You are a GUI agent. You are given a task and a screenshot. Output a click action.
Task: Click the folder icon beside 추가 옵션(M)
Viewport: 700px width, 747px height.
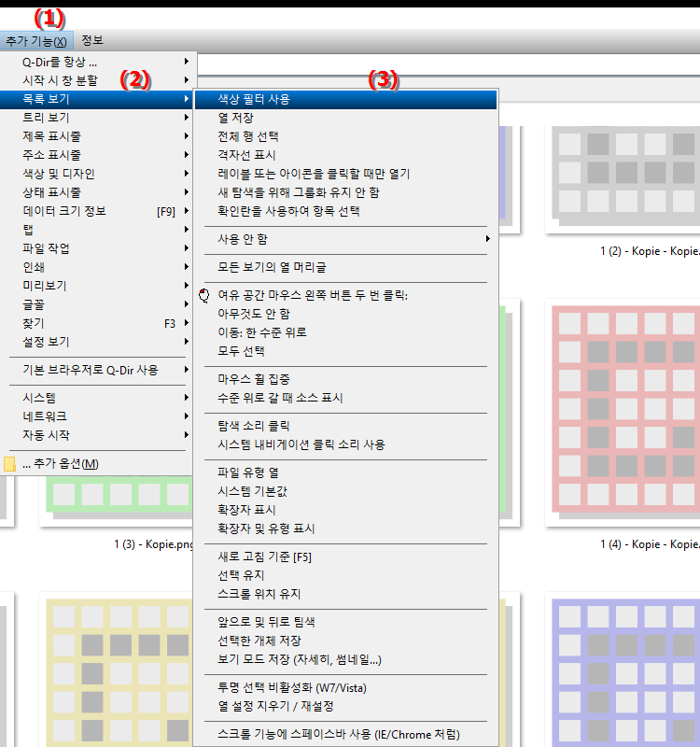pyautogui.click(x=9, y=464)
